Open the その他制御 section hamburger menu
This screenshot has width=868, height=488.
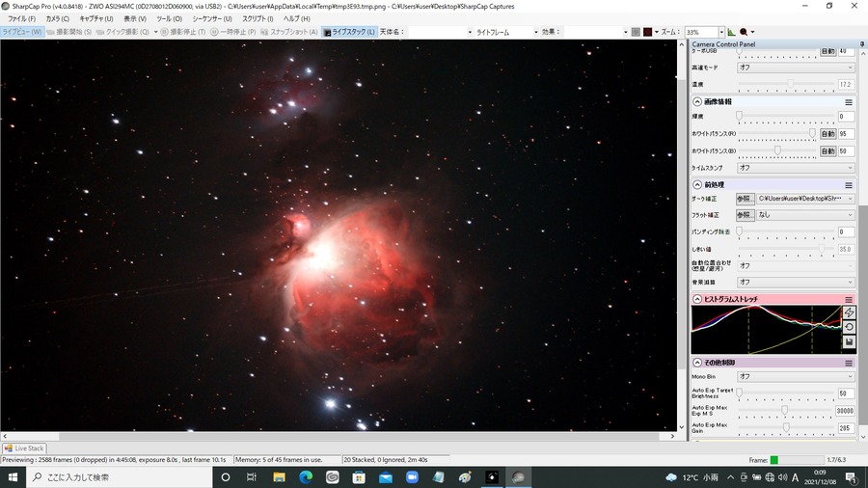tap(849, 363)
